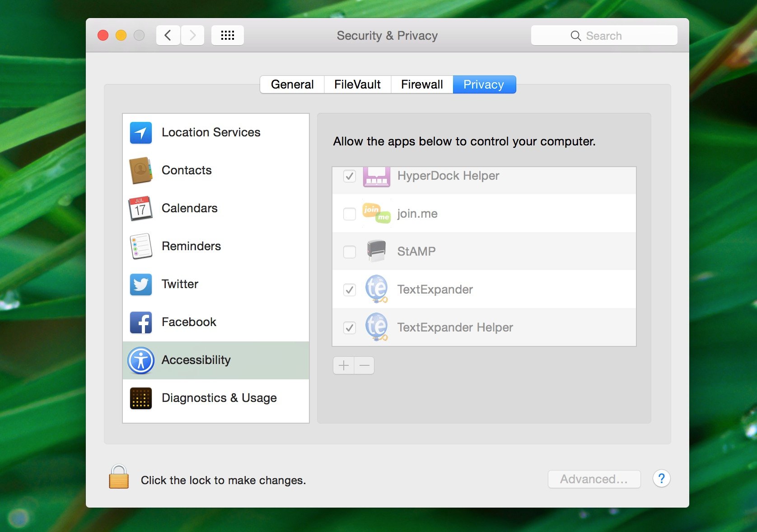757x532 pixels.
Task: Go back with the left chevron button
Action: (x=168, y=35)
